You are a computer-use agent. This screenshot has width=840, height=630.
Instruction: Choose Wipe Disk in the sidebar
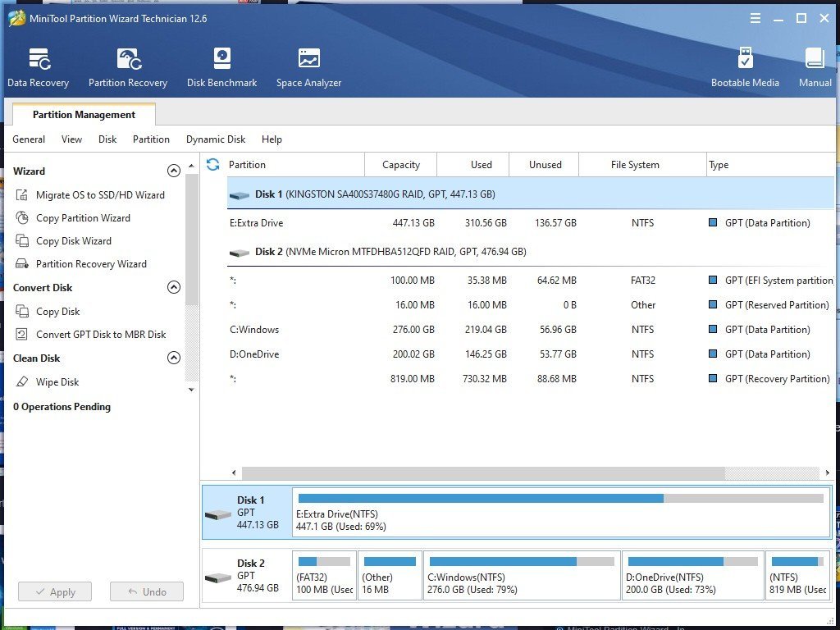57,382
